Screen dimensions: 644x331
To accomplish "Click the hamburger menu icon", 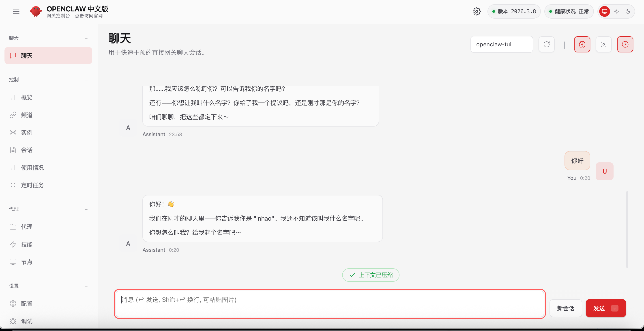I will pos(16,11).
